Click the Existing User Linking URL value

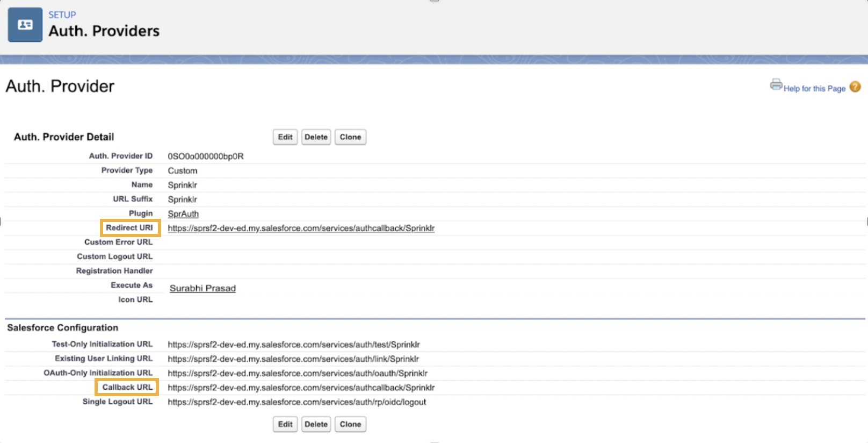pyautogui.click(x=293, y=359)
